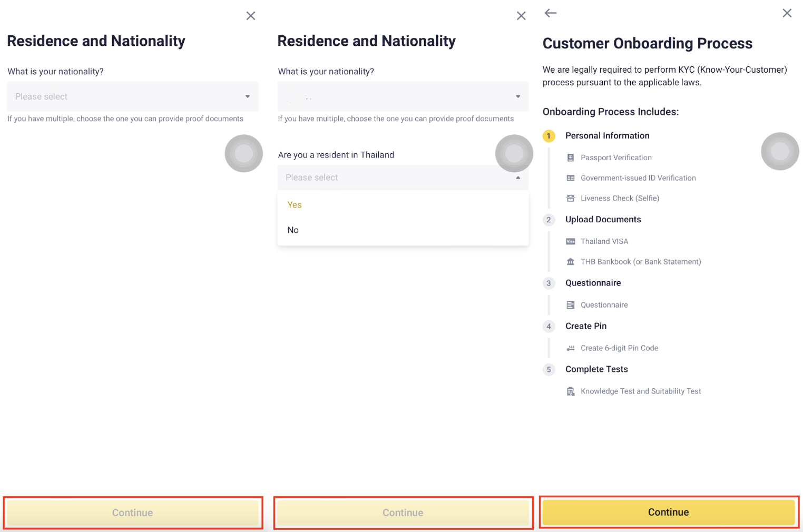Click the Create Pin step 4 heading
This screenshot has width=803, height=532.
tap(585, 326)
